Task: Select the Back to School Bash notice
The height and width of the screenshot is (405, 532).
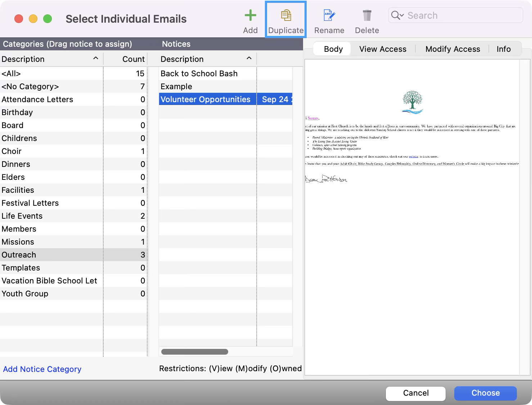Action: click(226, 73)
